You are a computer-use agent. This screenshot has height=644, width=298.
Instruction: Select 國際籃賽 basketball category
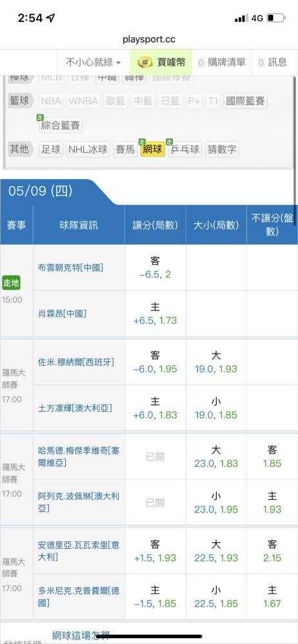point(245,100)
